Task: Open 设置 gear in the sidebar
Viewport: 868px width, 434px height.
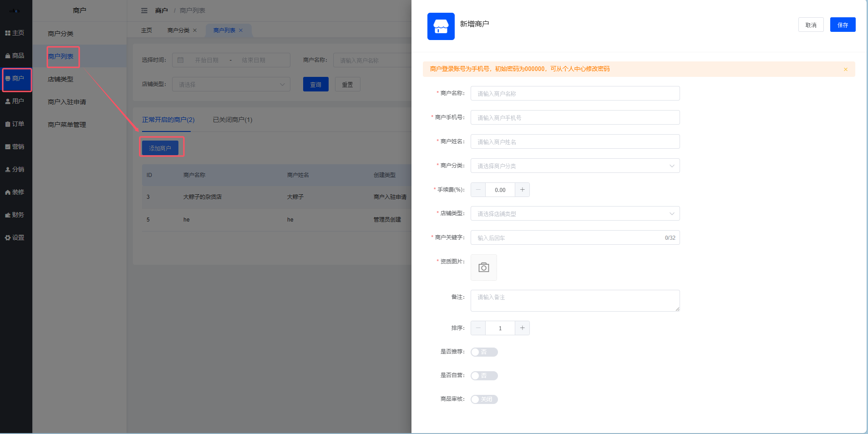Action: pyautogui.click(x=15, y=237)
